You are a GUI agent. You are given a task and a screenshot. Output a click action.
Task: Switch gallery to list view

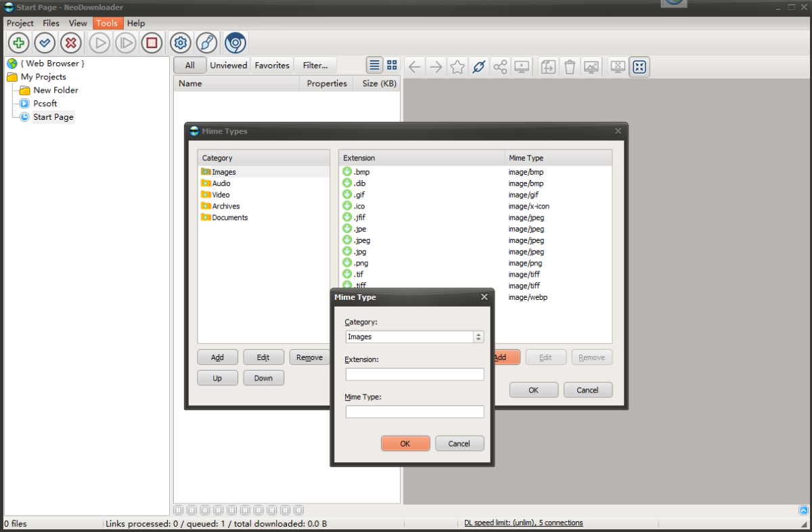(x=374, y=65)
